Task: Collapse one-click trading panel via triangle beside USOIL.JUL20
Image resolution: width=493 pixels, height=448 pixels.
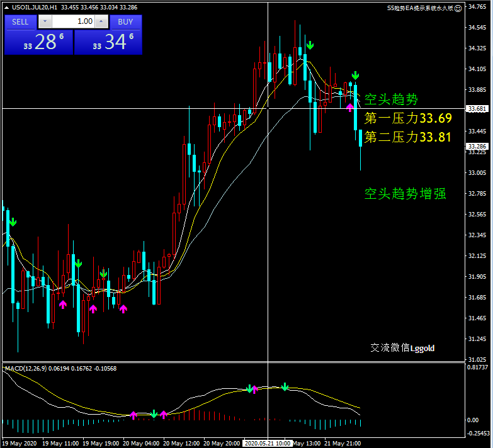Action: [x=6, y=8]
